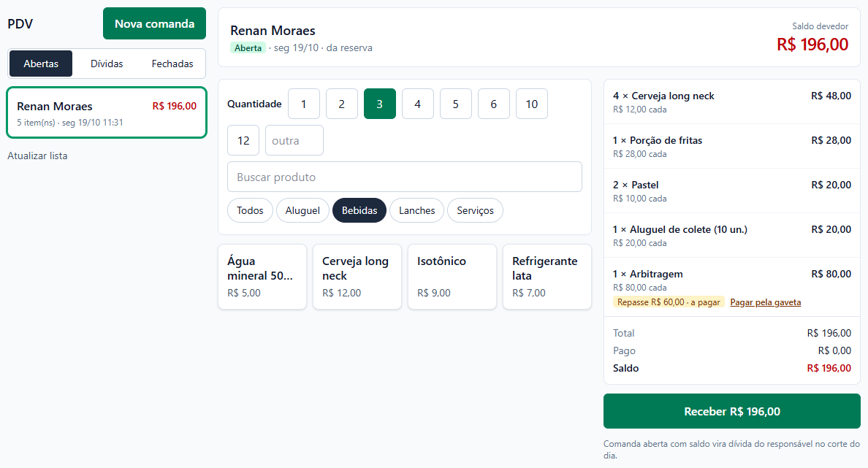Click the Aluguel de colete order line
Viewport: 868px width, 468px height.
[732, 236]
